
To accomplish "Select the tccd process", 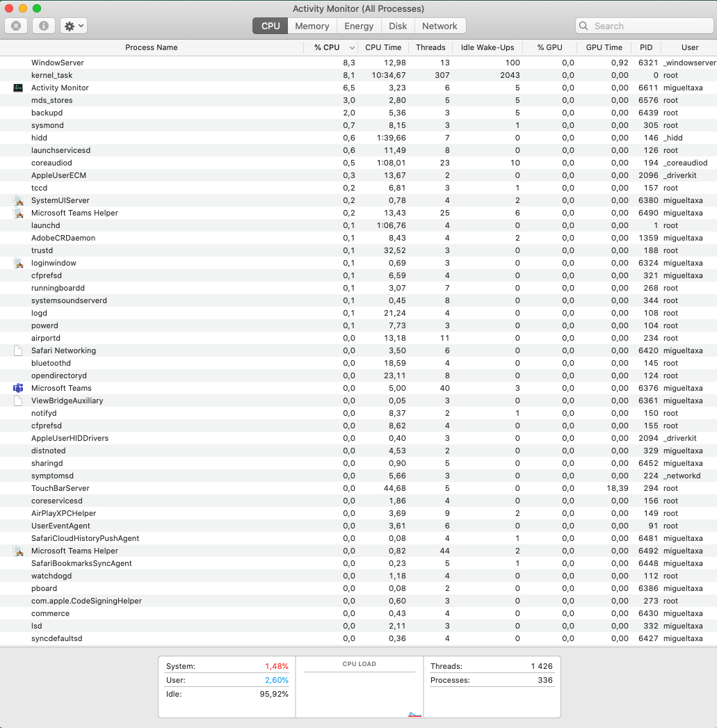I will (x=359, y=188).
